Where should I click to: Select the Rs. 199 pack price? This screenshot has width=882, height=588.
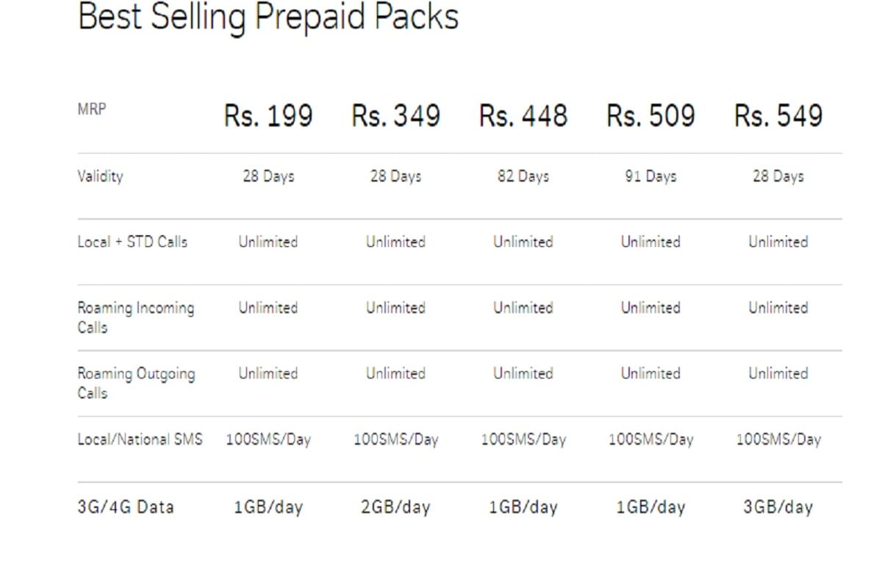click(x=268, y=116)
